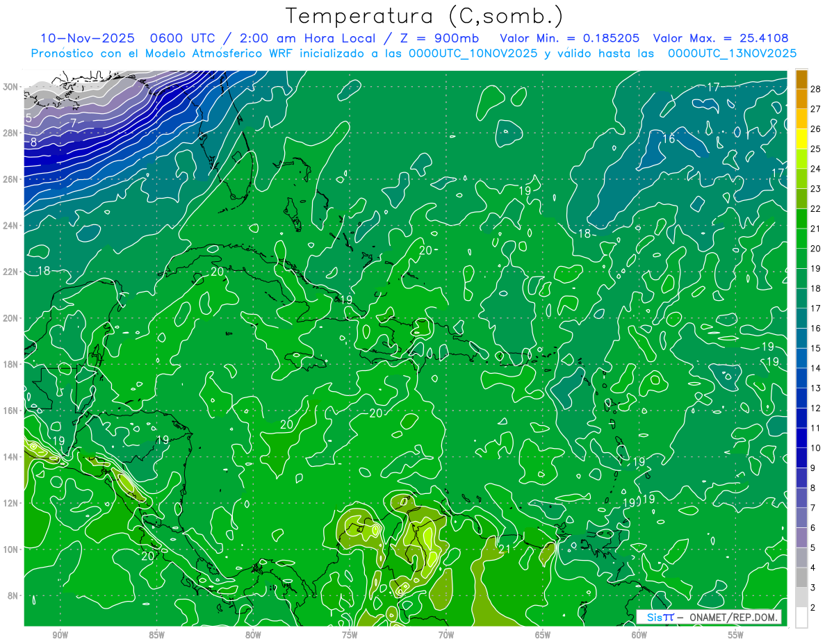834x644 pixels.
Task: Click legend value '28'
Action: (x=816, y=89)
